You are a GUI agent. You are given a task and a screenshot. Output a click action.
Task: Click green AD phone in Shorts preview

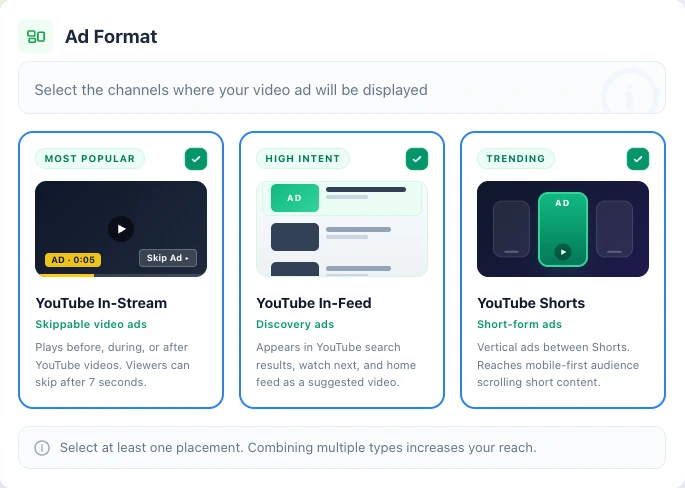tap(563, 229)
